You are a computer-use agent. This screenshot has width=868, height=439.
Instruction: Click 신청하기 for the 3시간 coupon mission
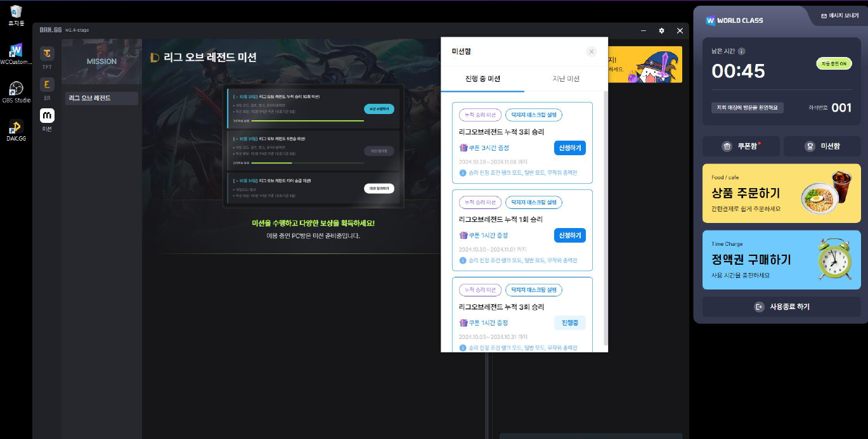click(569, 148)
